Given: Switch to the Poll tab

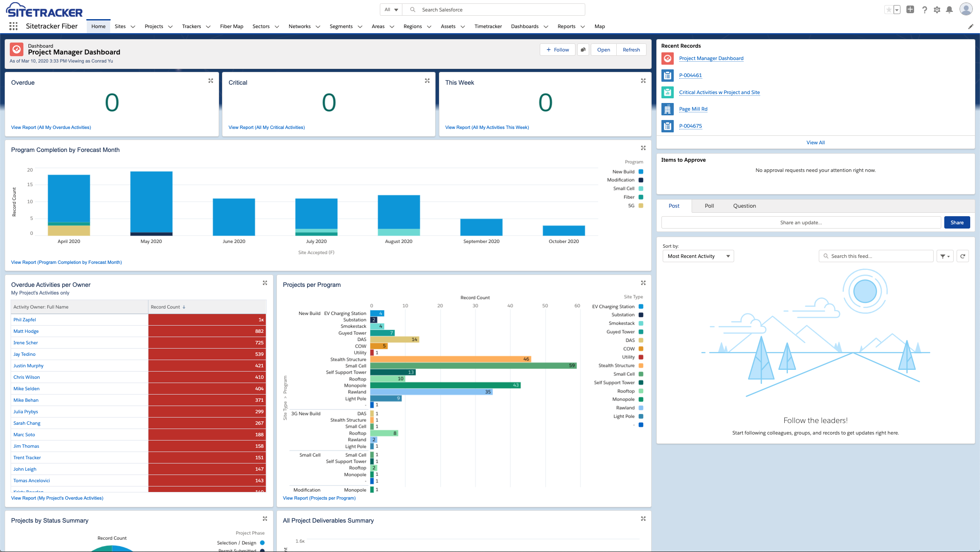Looking at the screenshot, I should click(709, 206).
